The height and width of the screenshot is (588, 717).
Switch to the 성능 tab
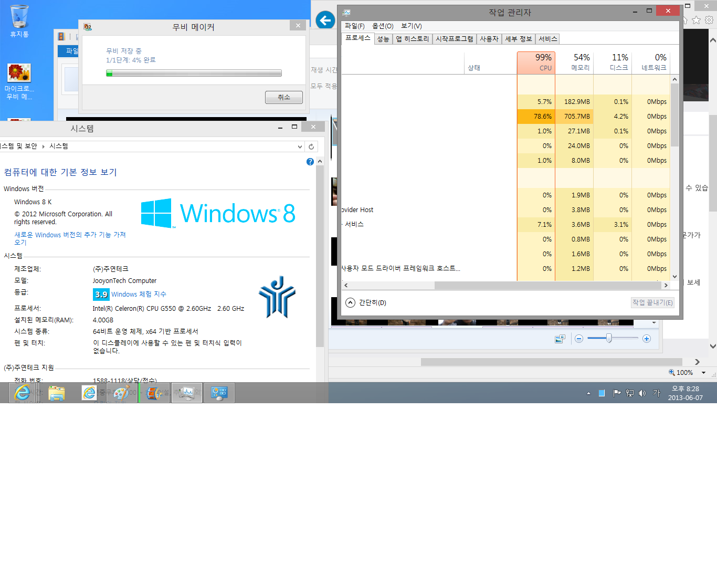pos(383,39)
